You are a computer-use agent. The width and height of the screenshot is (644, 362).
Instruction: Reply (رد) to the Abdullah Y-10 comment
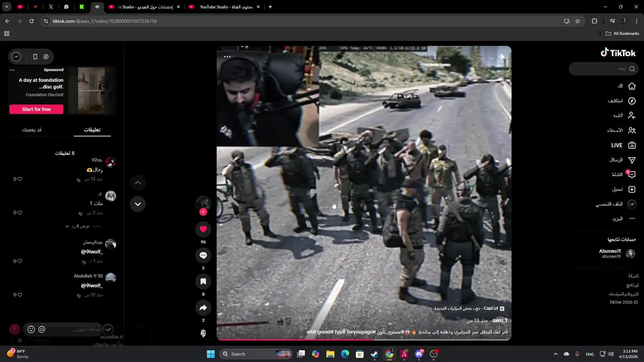tap(78, 295)
